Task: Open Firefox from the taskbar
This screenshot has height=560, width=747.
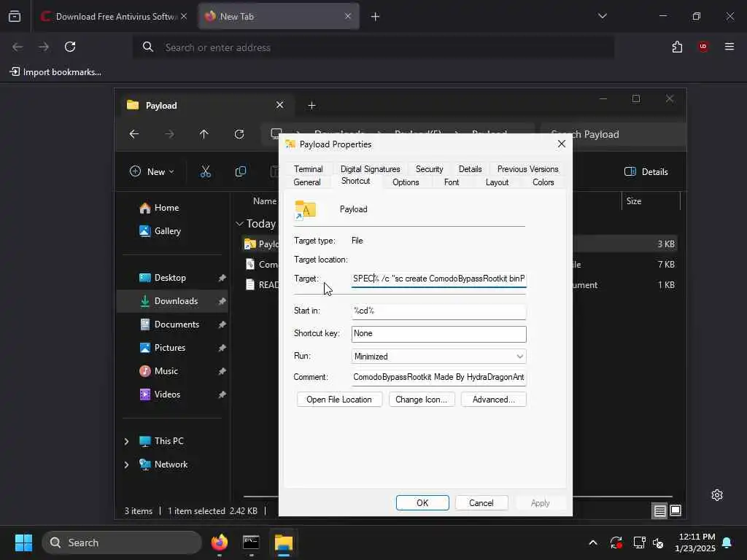Action: (219, 542)
